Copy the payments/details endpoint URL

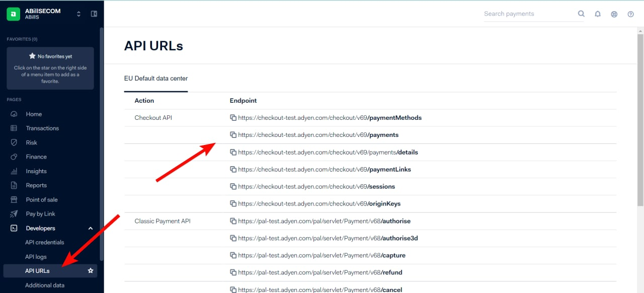[233, 152]
